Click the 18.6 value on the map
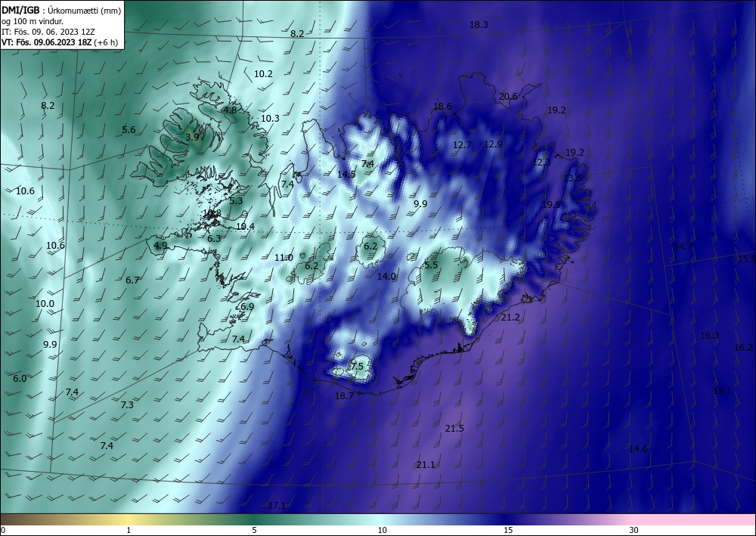756x536 pixels. (442, 107)
